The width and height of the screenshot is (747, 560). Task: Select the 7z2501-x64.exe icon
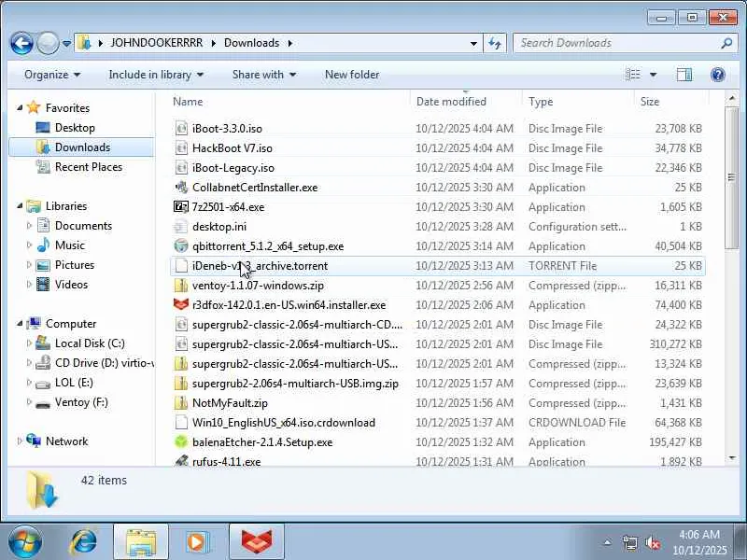tap(181, 206)
